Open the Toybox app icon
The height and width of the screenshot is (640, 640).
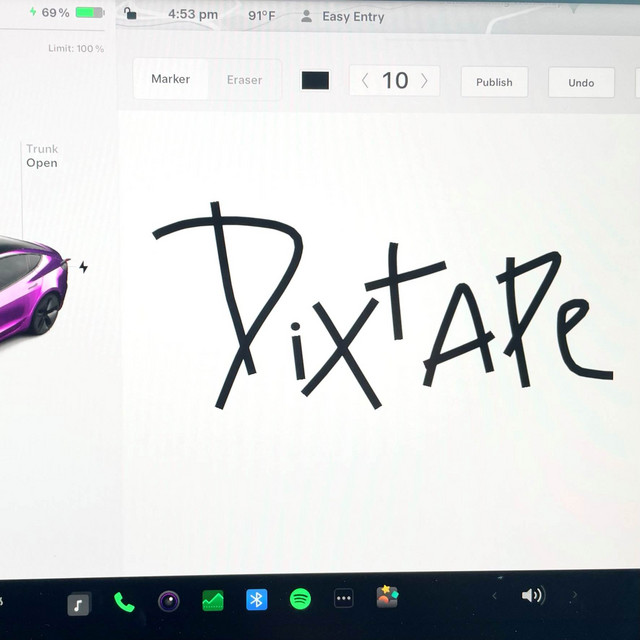pyautogui.click(x=387, y=598)
